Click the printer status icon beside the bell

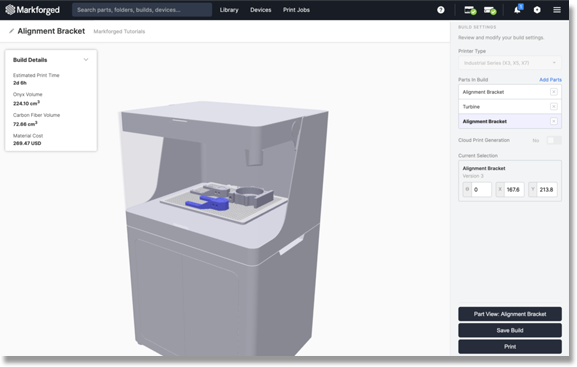490,10
